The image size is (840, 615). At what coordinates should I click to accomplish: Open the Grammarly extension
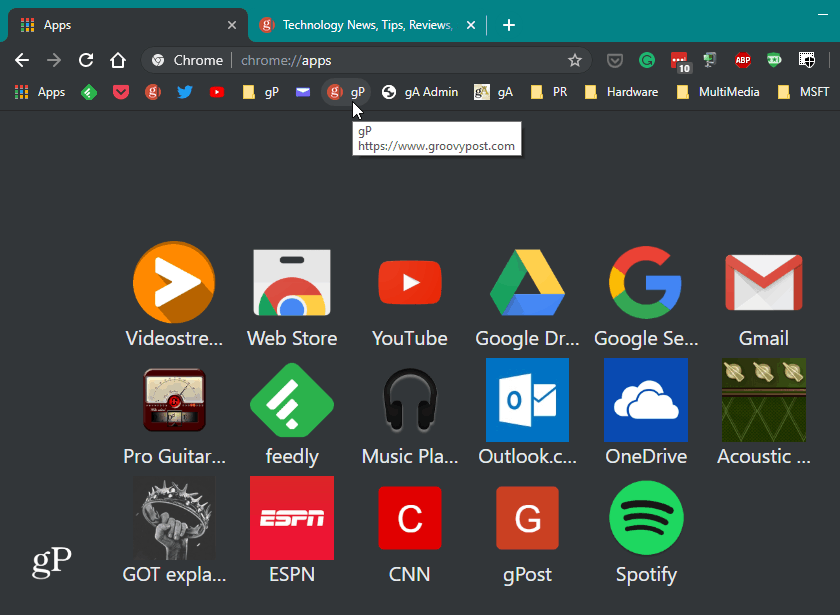pyautogui.click(x=647, y=60)
